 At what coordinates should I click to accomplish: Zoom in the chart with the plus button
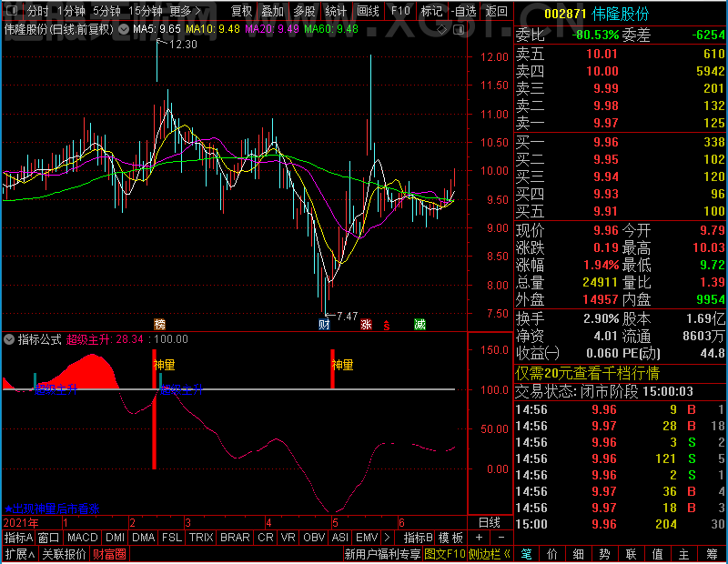[x=480, y=538]
